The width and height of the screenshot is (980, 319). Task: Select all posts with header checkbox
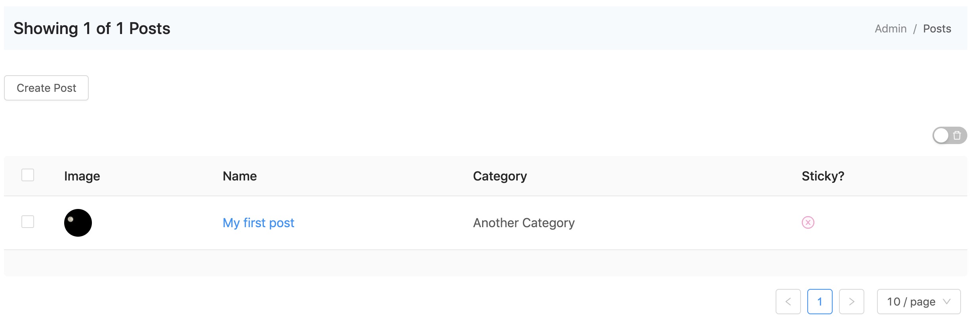pyautogui.click(x=28, y=175)
